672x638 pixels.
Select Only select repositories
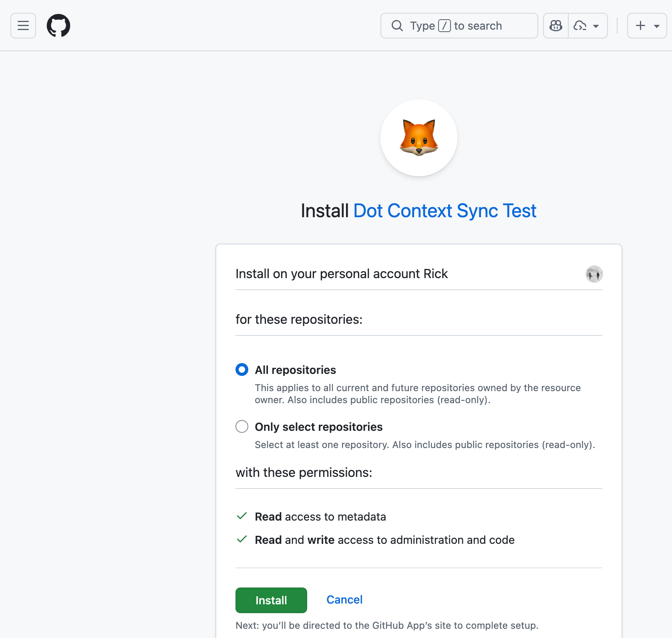point(242,426)
